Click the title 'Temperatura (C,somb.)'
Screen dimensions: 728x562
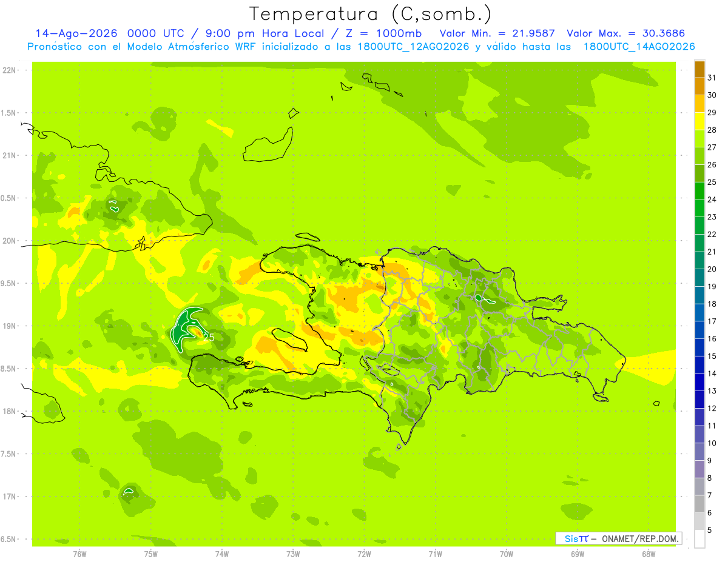tap(371, 14)
